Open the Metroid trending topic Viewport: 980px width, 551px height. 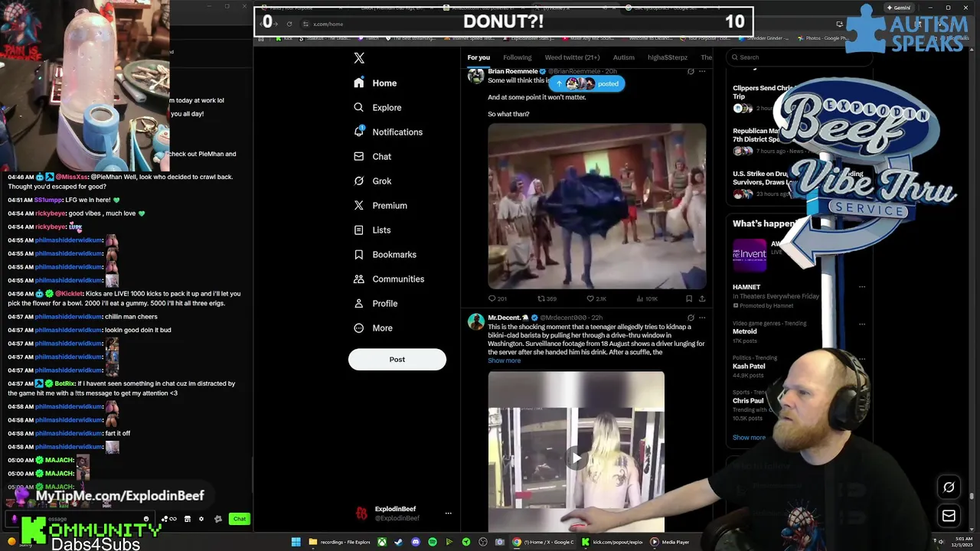(x=744, y=331)
